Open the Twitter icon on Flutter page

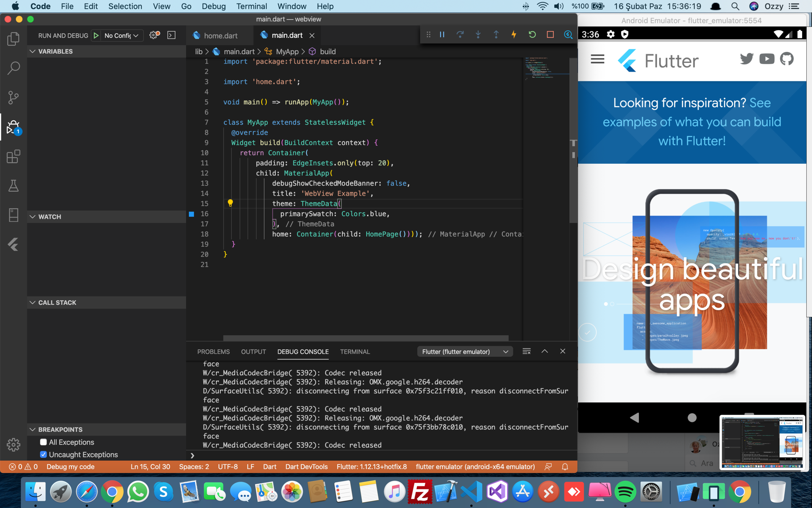[747, 59]
